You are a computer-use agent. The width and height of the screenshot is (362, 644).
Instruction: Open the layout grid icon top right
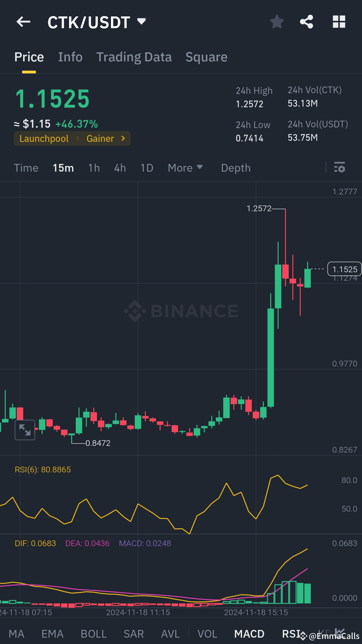click(x=339, y=22)
